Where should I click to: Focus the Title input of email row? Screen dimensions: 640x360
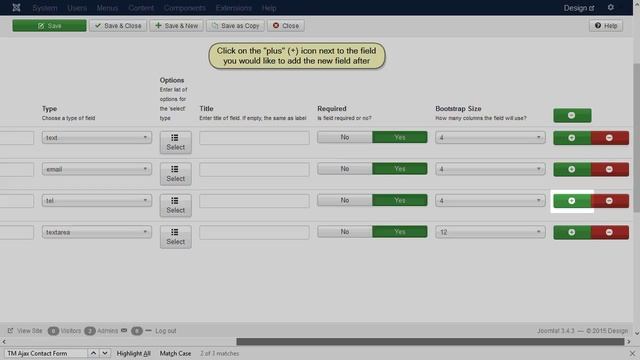[254, 169]
